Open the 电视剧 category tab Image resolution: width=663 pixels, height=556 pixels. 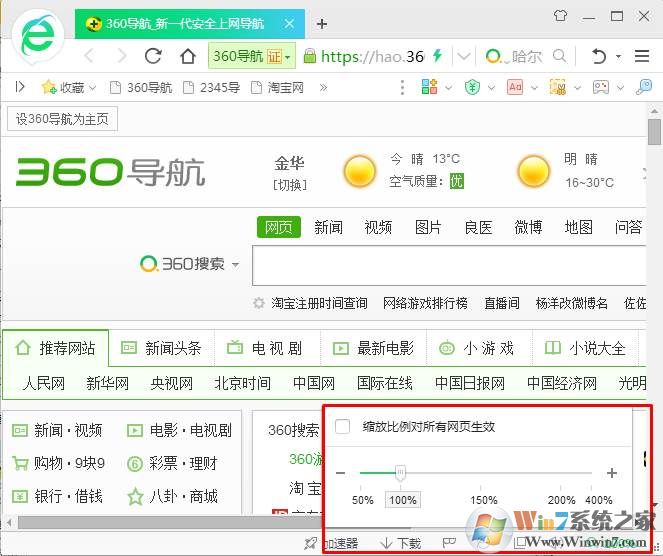268,348
